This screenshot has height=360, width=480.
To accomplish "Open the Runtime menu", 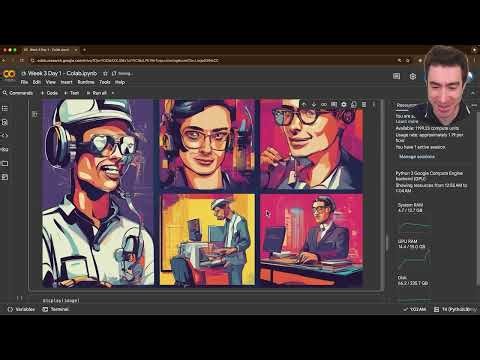I will (x=86, y=82).
